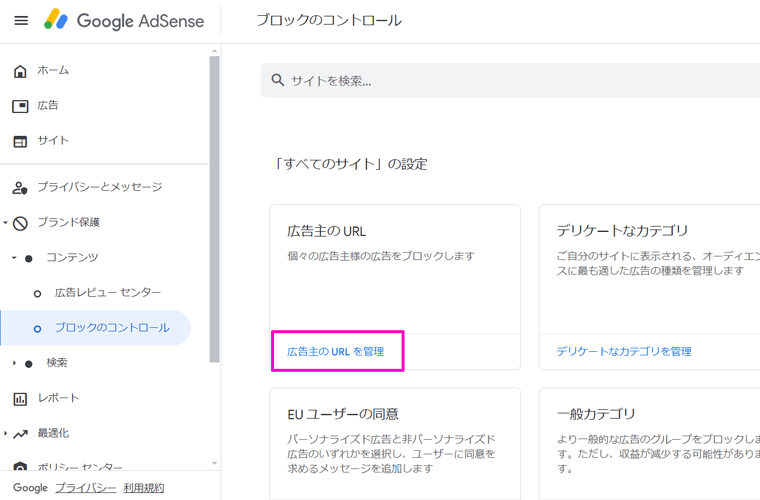Click 広告主の URL を管理 link
760x500 pixels.
(x=335, y=352)
